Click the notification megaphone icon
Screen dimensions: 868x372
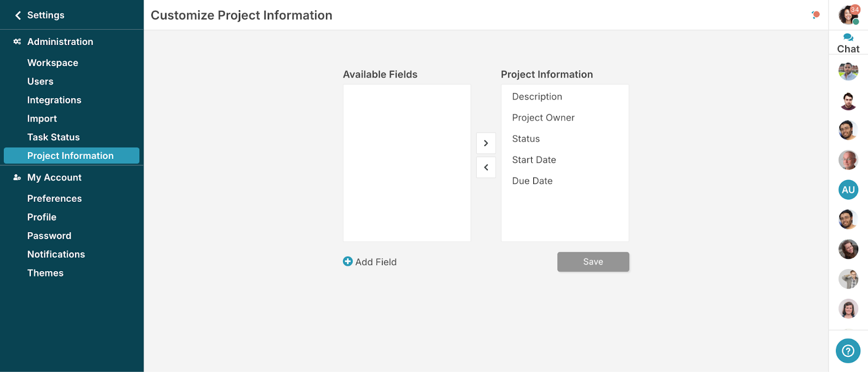[x=815, y=15]
